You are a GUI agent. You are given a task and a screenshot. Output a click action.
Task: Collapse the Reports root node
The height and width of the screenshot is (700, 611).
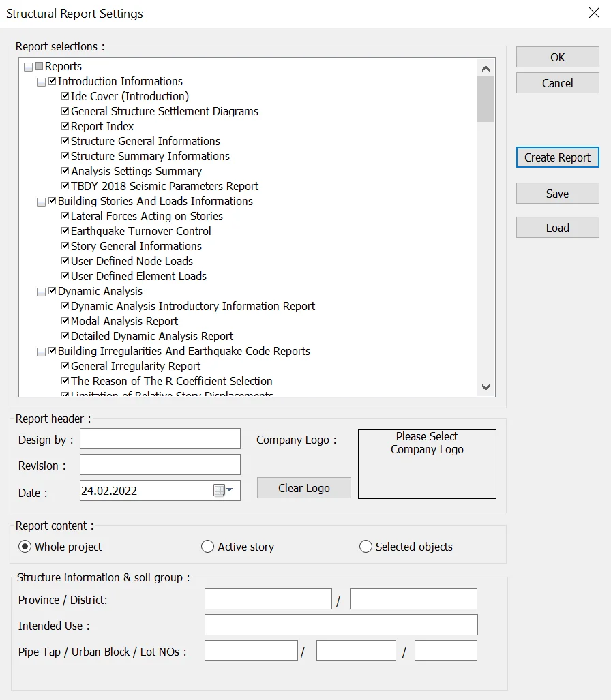point(28,67)
